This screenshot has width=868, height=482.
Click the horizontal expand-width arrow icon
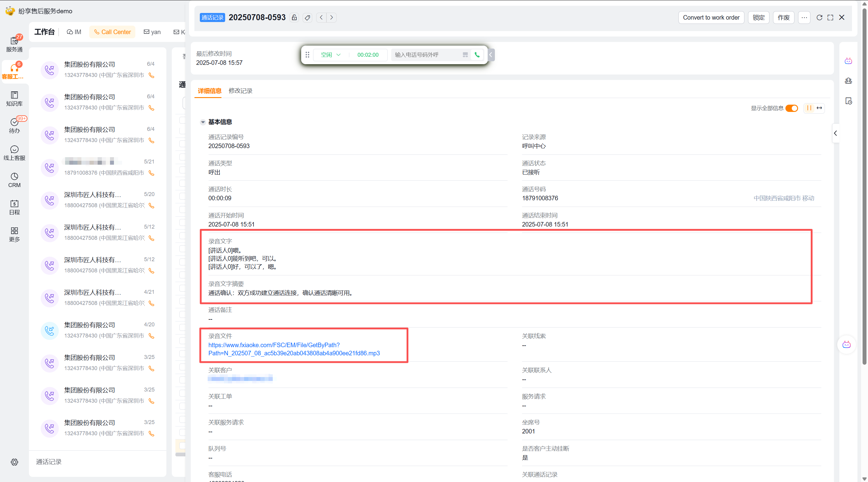pos(819,108)
